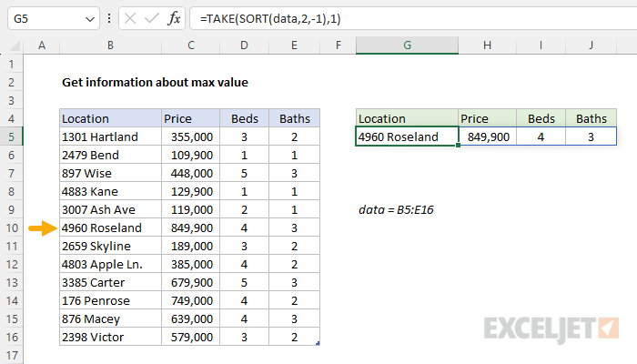Click the note 'data = B5:E16'
The height and width of the screenshot is (364, 637).
396,210
